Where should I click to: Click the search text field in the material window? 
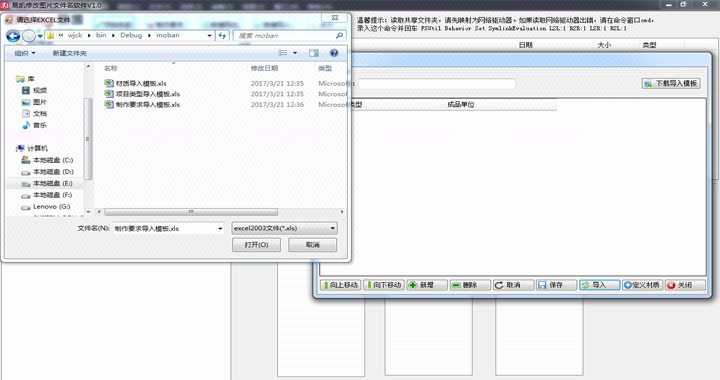point(437,84)
